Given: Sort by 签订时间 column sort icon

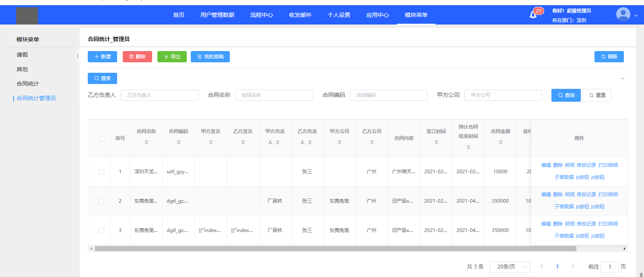Looking at the screenshot, I should [436, 142].
